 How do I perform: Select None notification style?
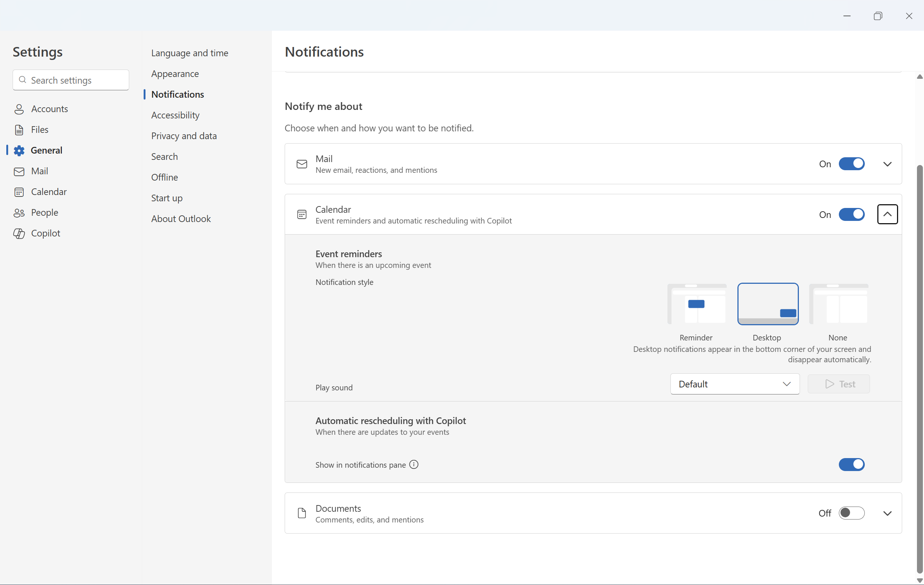(839, 304)
